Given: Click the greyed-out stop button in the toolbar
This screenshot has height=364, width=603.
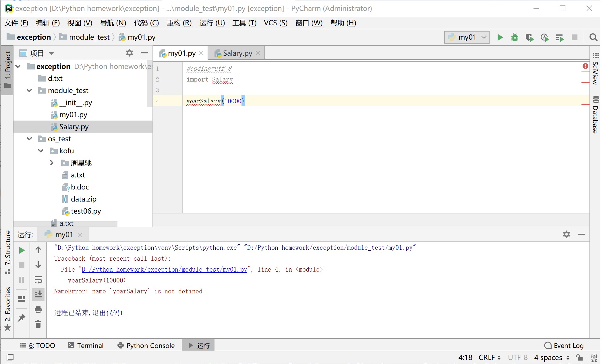Looking at the screenshot, I should tap(575, 37).
